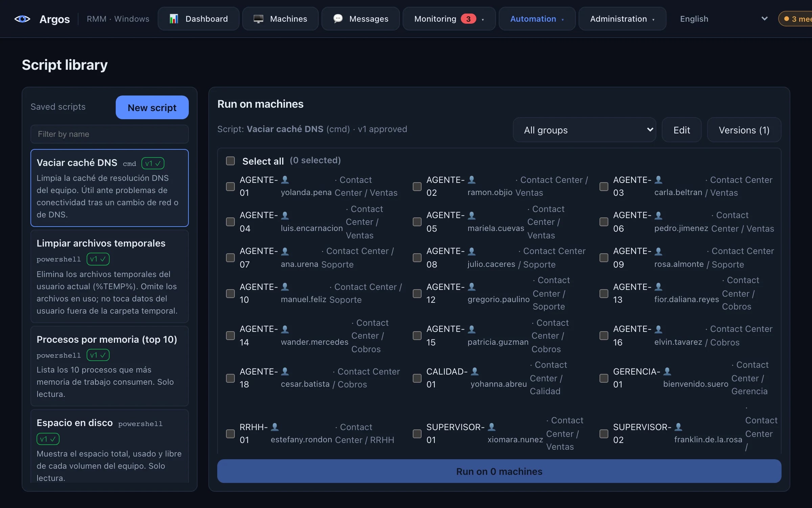
Task: Click user name xiomara.nunez
Action: point(515,440)
